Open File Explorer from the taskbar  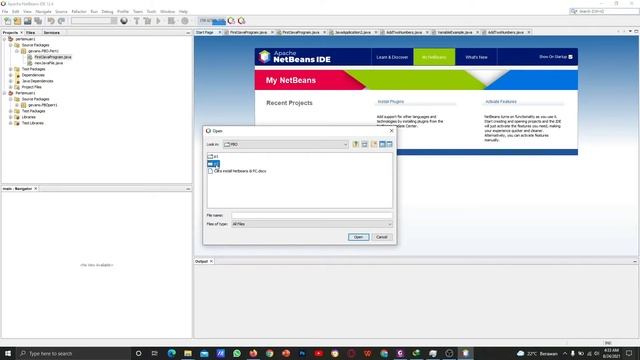click(188, 353)
